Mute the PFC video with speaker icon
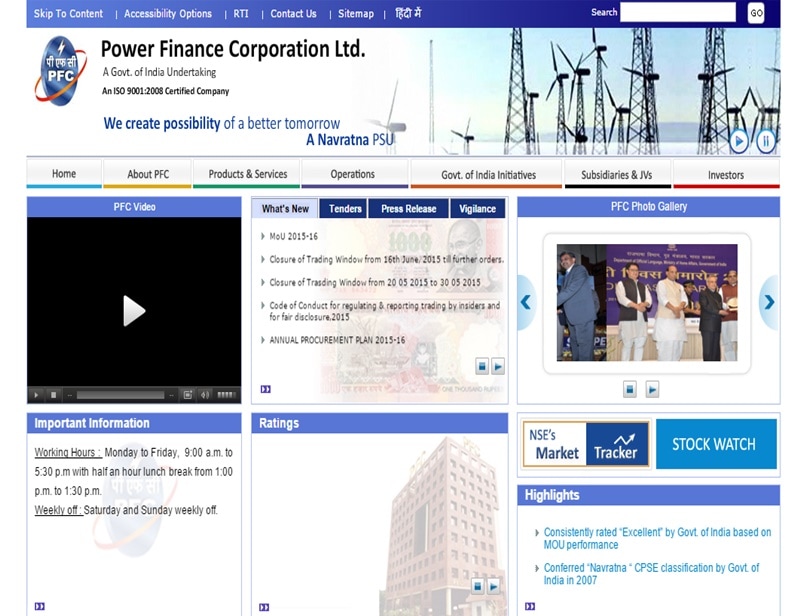This screenshot has height=616, width=800. pos(204,395)
